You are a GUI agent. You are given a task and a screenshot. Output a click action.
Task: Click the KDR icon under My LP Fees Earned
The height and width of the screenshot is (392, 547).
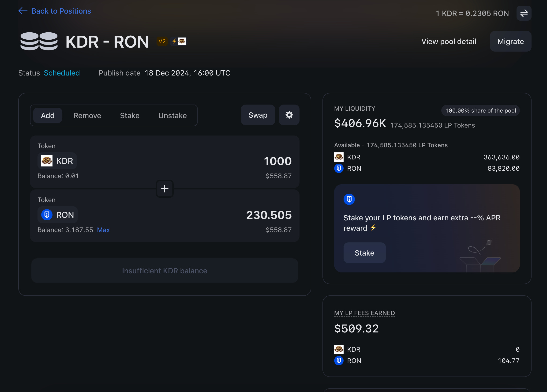coord(339,349)
